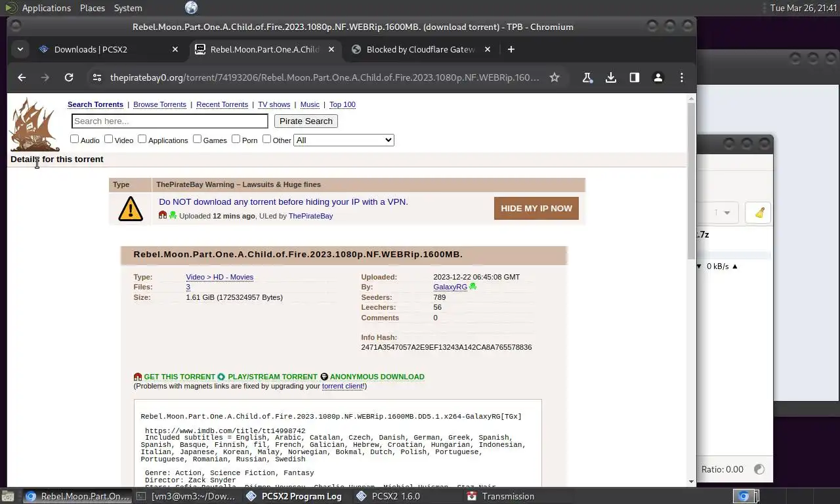Open a new browser tab
840x504 pixels.
click(x=511, y=49)
